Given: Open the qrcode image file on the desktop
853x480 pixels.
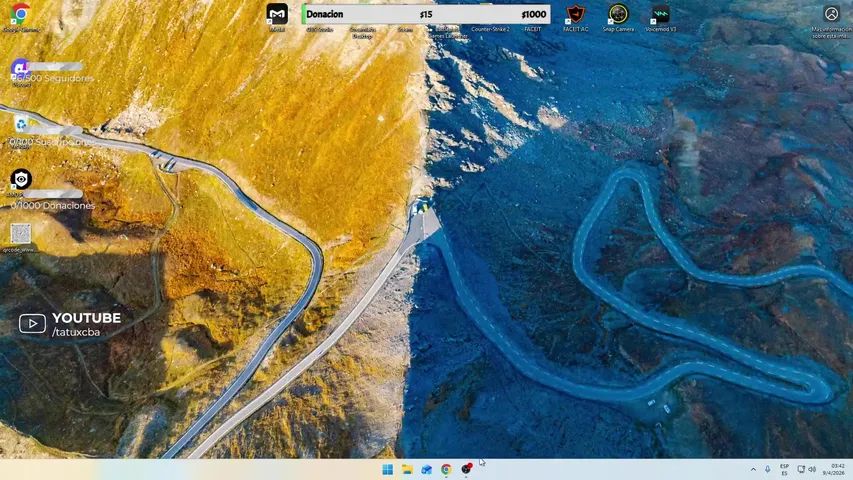Looking at the screenshot, I should (21, 237).
